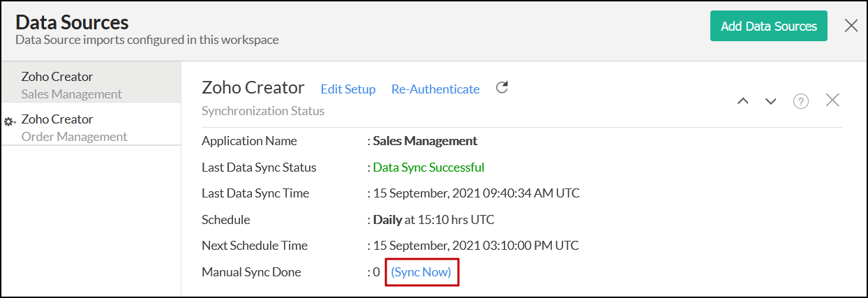Click the Next Schedule Time value
The height and width of the screenshot is (298, 868).
click(x=476, y=246)
